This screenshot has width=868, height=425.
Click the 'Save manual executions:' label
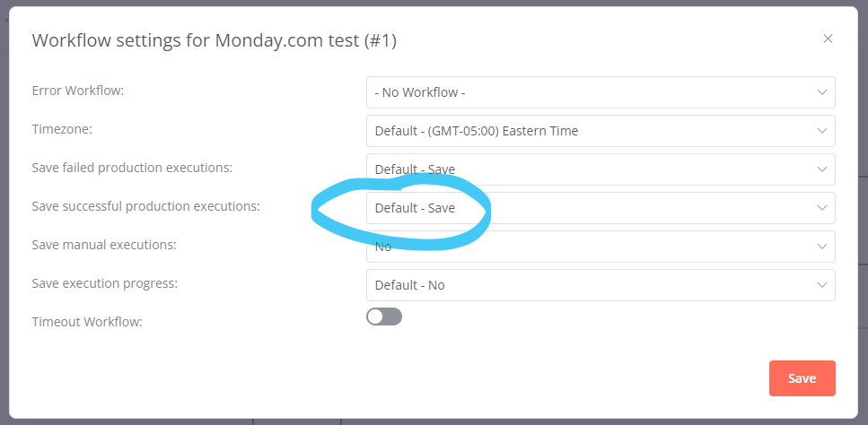pos(103,244)
